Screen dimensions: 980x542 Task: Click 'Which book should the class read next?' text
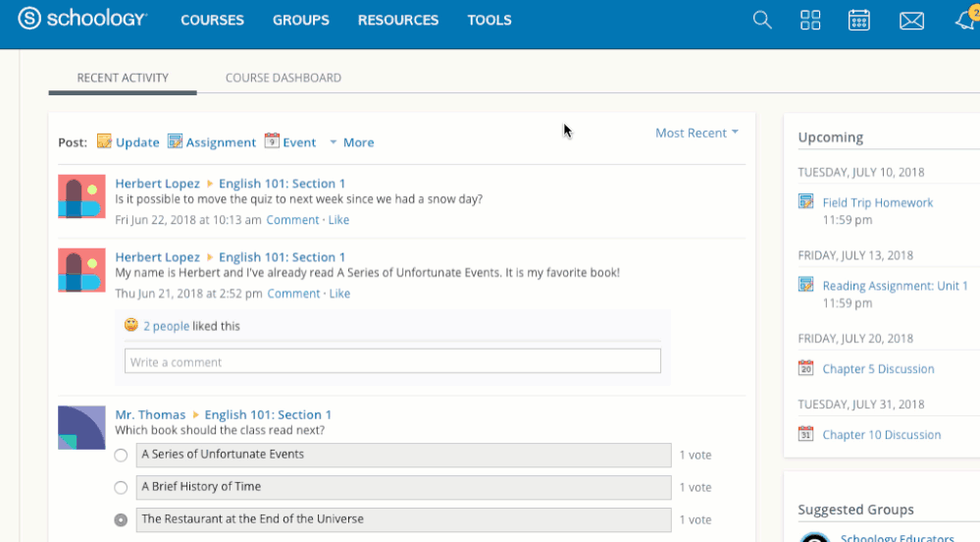220,430
